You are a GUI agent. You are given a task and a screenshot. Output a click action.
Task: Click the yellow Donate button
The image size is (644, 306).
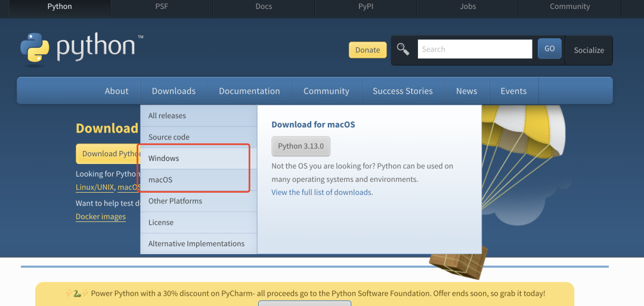[x=367, y=50]
